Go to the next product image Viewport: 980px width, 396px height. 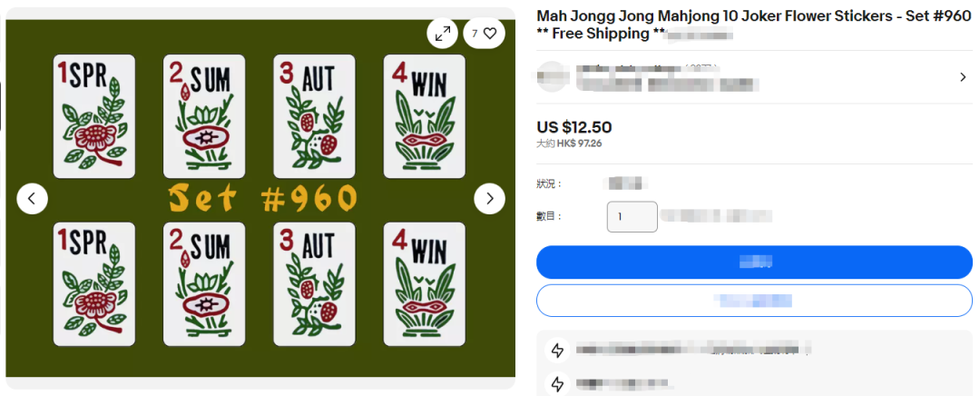tap(489, 199)
